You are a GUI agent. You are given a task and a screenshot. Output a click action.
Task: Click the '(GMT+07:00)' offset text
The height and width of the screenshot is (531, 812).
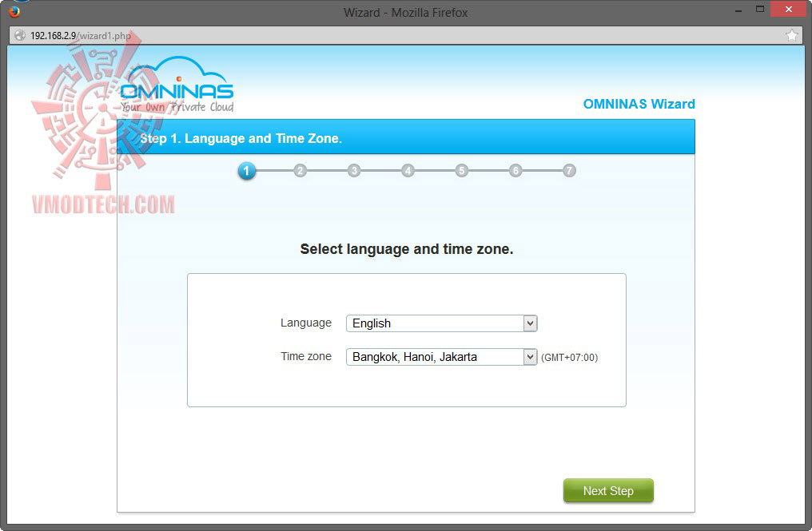click(x=570, y=358)
